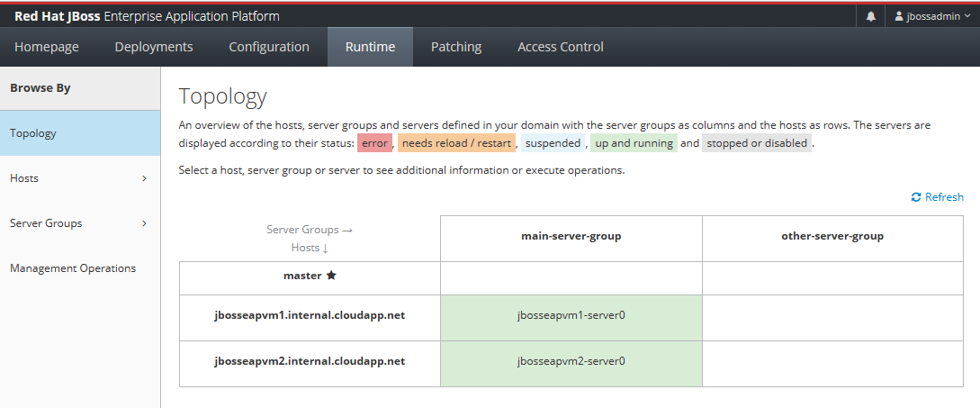Screen dimensions: 980x408
Task: Open the Deployments tab
Action: tap(154, 47)
